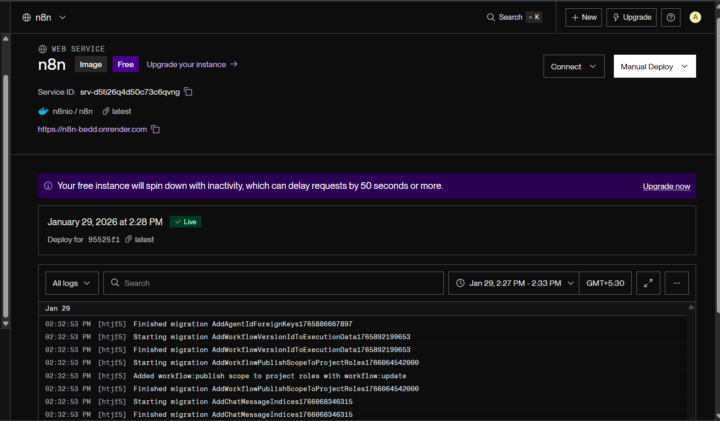The width and height of the screenshot is (720, 421).
Task: Select log line Finished migration AddAgentIdForeignKeys
Action: coord(243,324)
